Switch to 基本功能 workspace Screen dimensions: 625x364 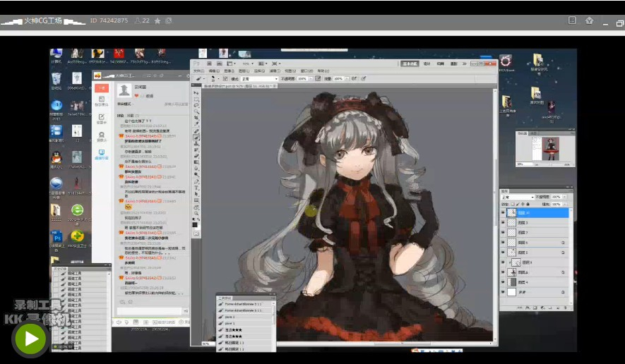(410, 63)
